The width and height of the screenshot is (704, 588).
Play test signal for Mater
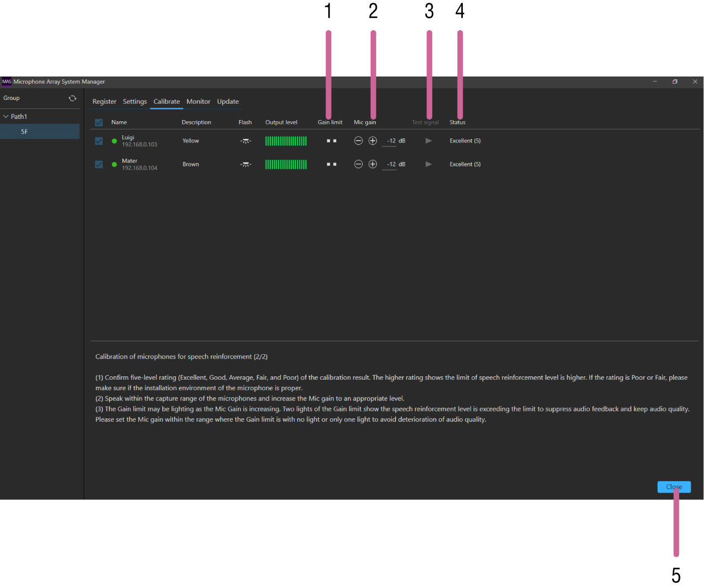pyautogui.click(x=428, y=164)
